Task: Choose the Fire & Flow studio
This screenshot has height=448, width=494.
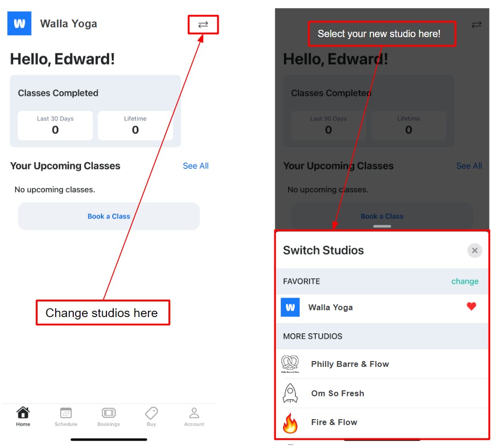Action: point(382,423)
